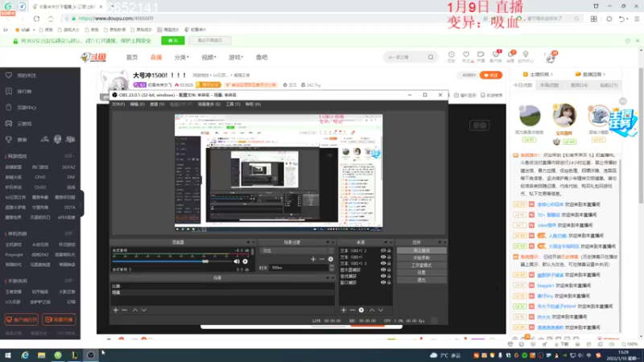Screen dimensions: 644x362
Task: Open source properties gear in Sources panel
Action: click(361, 310)
